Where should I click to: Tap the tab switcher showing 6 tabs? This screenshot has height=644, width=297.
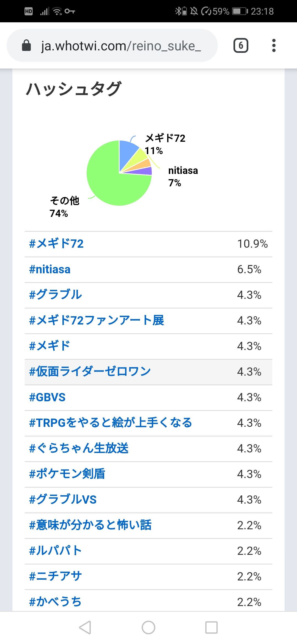(241, 45)
